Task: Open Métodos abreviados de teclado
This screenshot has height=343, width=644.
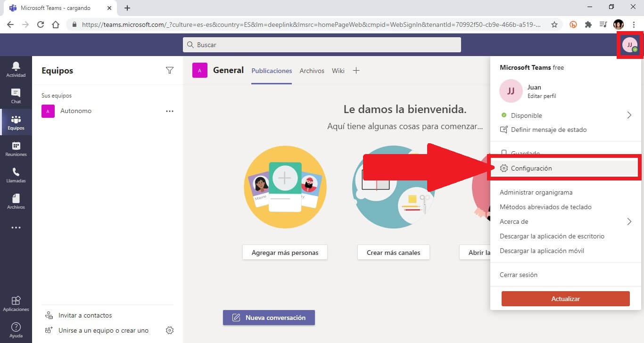Action: click(545, 207)
